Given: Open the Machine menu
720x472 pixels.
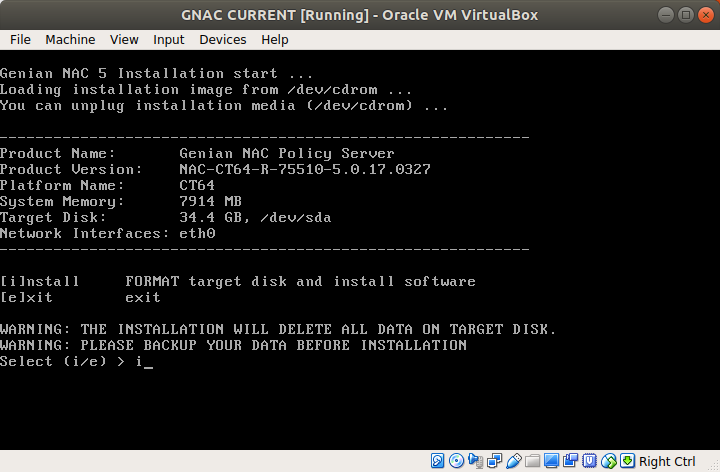Looking at the screenshot, I should point(70,39).
